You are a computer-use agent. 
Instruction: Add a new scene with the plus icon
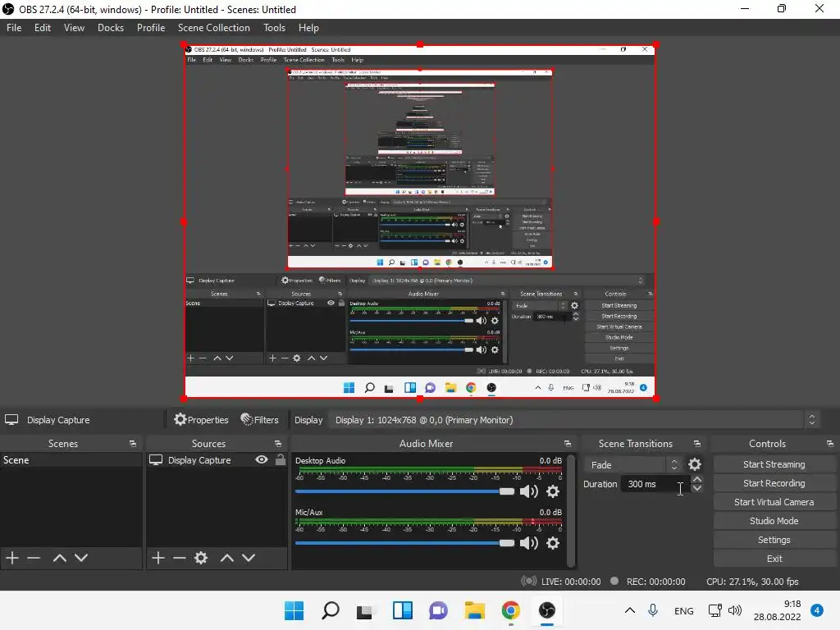coord(12,558)
